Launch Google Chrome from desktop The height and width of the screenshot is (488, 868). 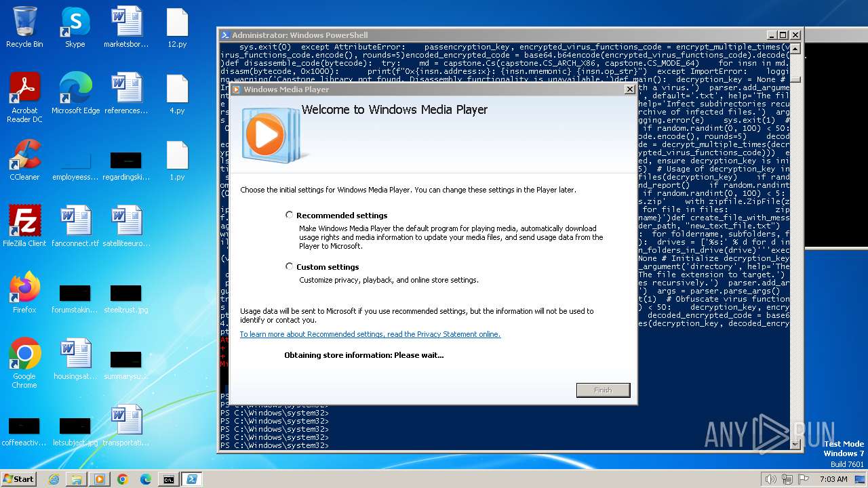(x=24, y=364)
